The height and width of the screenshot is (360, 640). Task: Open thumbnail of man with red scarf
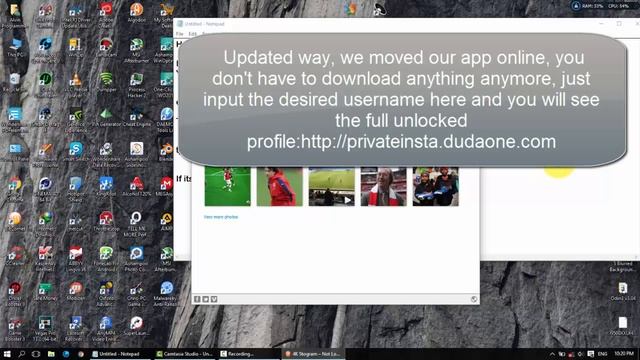[383, 186]
